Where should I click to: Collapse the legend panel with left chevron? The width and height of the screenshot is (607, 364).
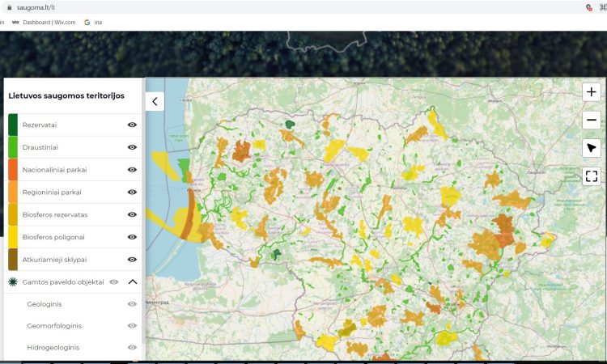155,101
